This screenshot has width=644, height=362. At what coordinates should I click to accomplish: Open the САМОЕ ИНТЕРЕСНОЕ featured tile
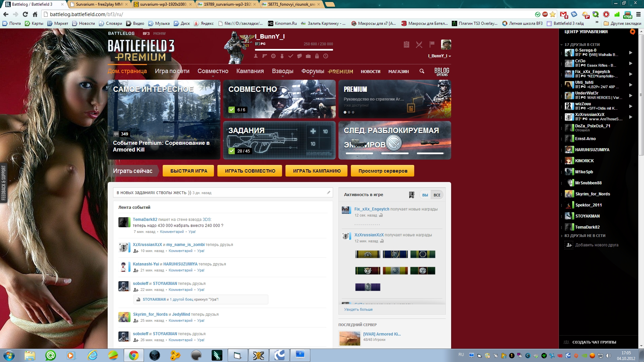coord(164,119)
